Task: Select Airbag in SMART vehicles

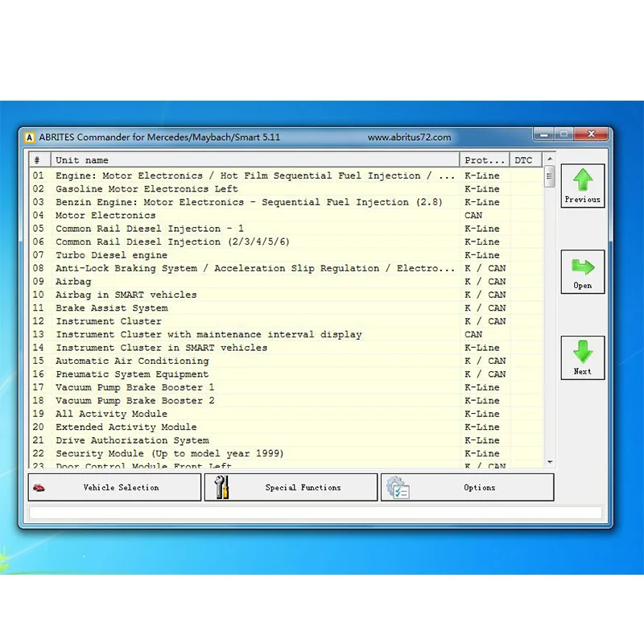Action: point(287,295)
